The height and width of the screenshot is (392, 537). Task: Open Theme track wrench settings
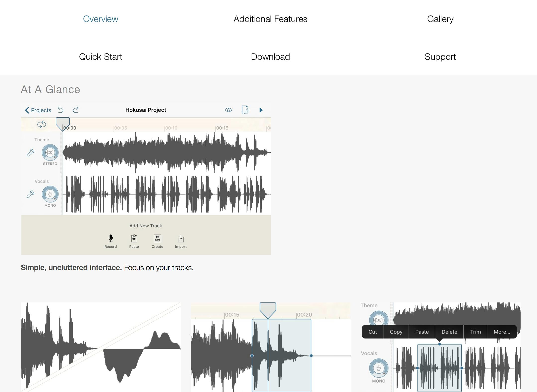[x=31, y=152]
